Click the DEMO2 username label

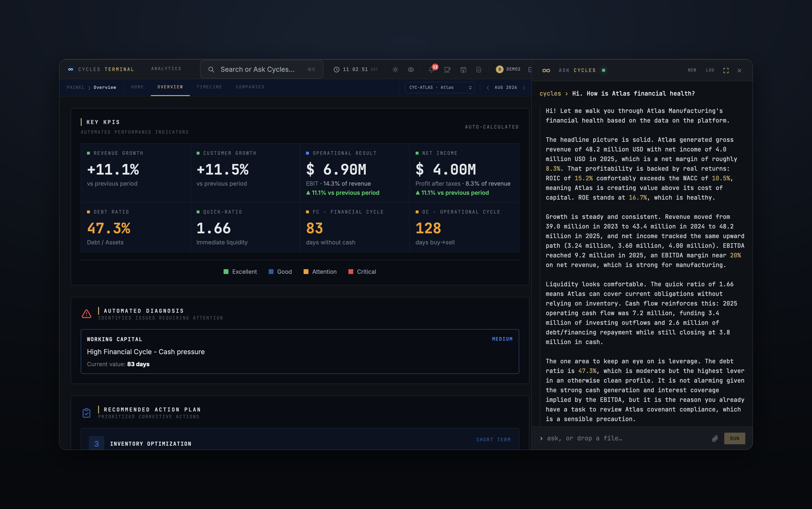(513, 69)
